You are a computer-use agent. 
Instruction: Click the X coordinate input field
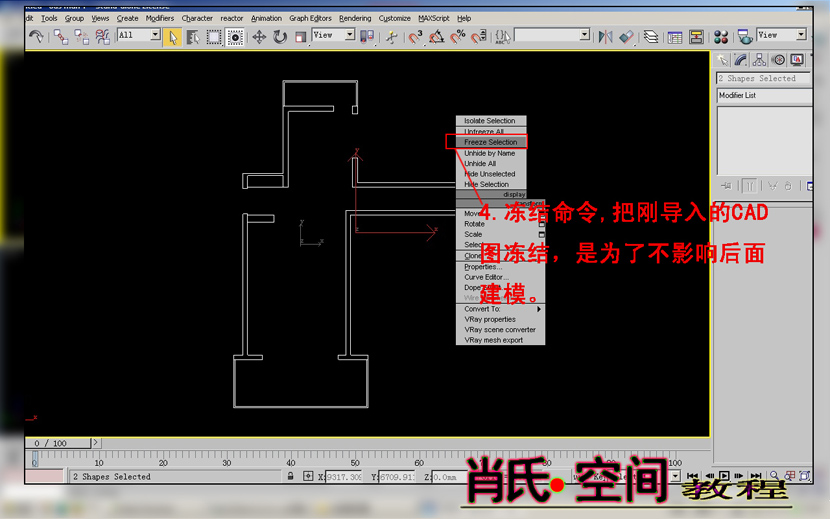[x=344, y=477]
